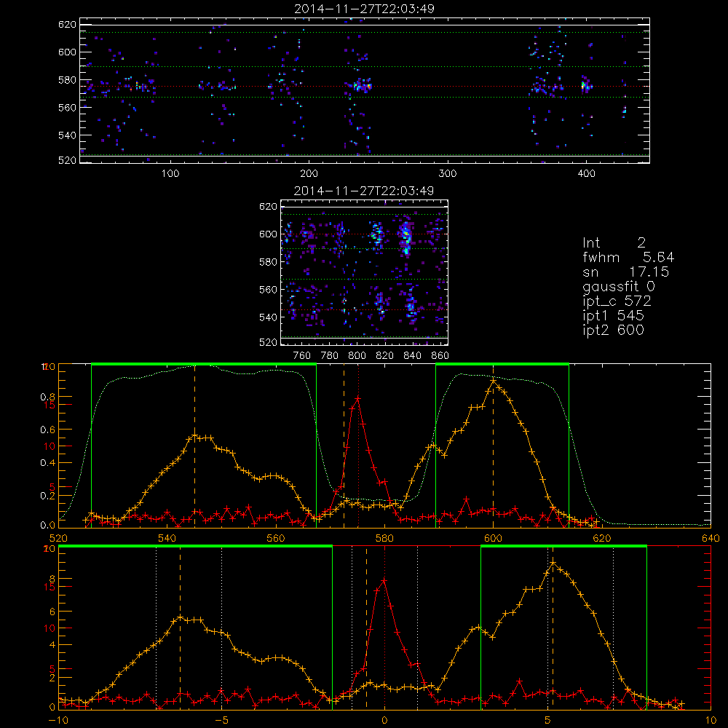The height and width of the screenshot is (728, 728).
Task: Click x-axis label 580 on profile plot
Action: click(x=384, y=538)
